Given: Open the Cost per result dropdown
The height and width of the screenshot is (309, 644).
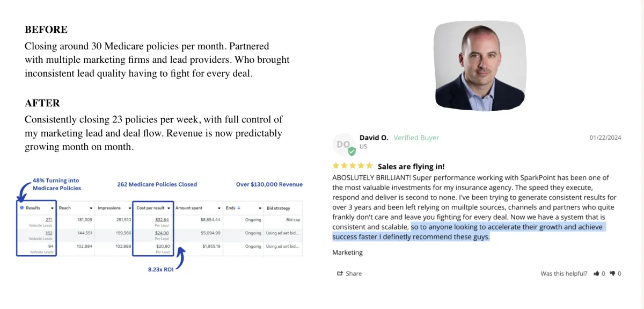Looking at the screenshot, I should 170,208.
